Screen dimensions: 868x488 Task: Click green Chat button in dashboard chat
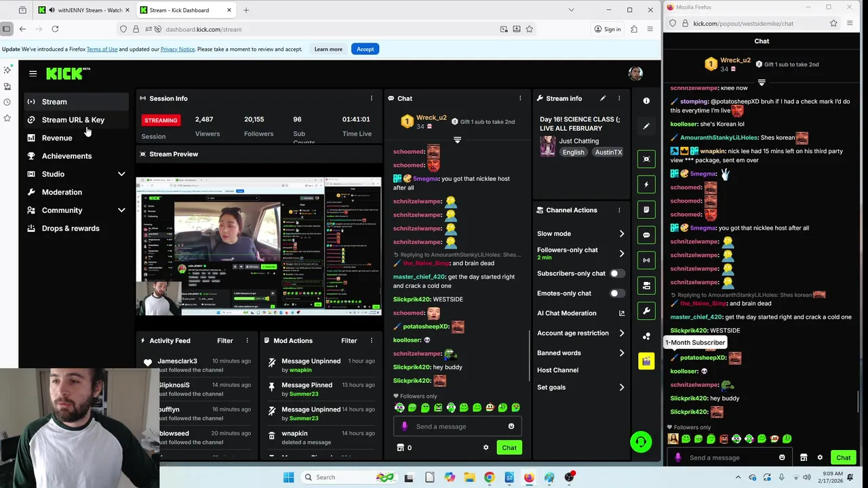(x=509, y=447)
